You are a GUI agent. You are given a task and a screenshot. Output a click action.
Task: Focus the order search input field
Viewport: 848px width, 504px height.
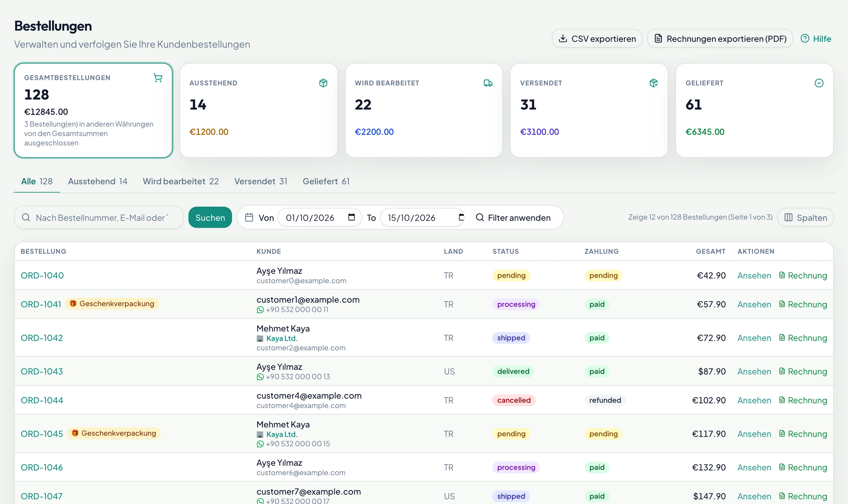(x=99, y=217)
